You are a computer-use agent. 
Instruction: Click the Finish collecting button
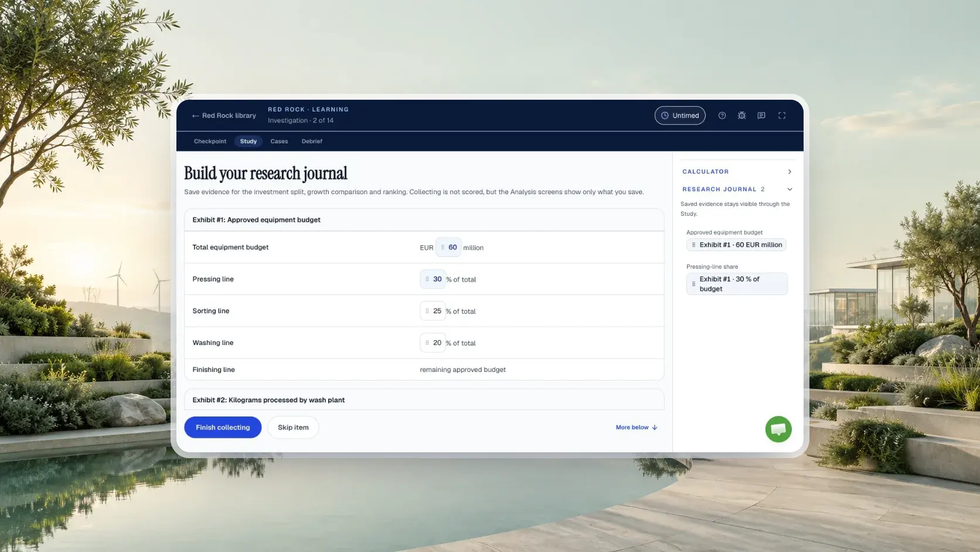223,428
